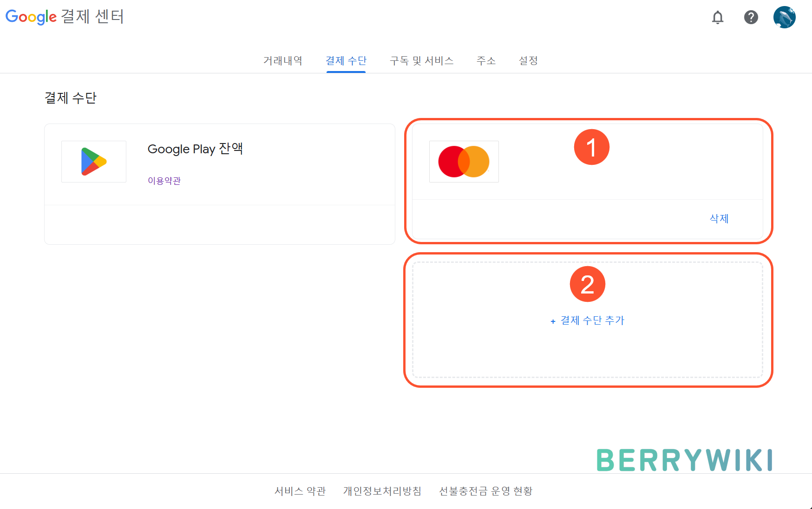812x509 pixels.
Task: Select the 결제 수단 tab
Action: [346, 61]
